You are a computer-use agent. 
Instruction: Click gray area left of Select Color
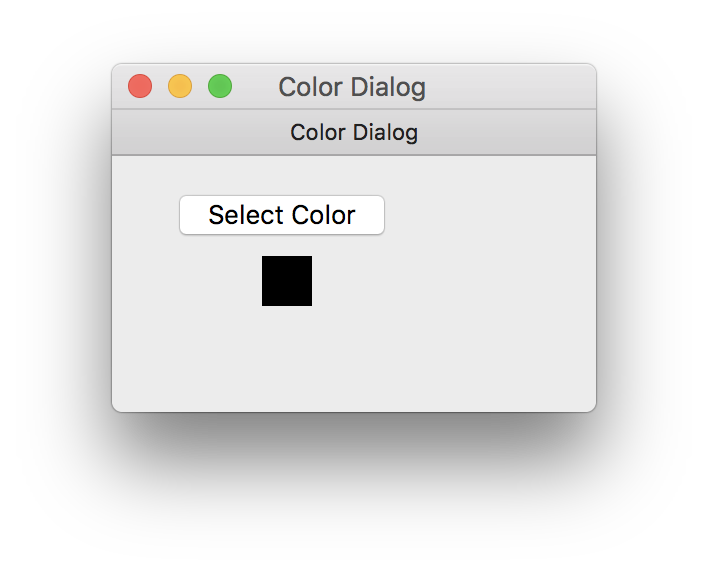(x=145, y=215)
